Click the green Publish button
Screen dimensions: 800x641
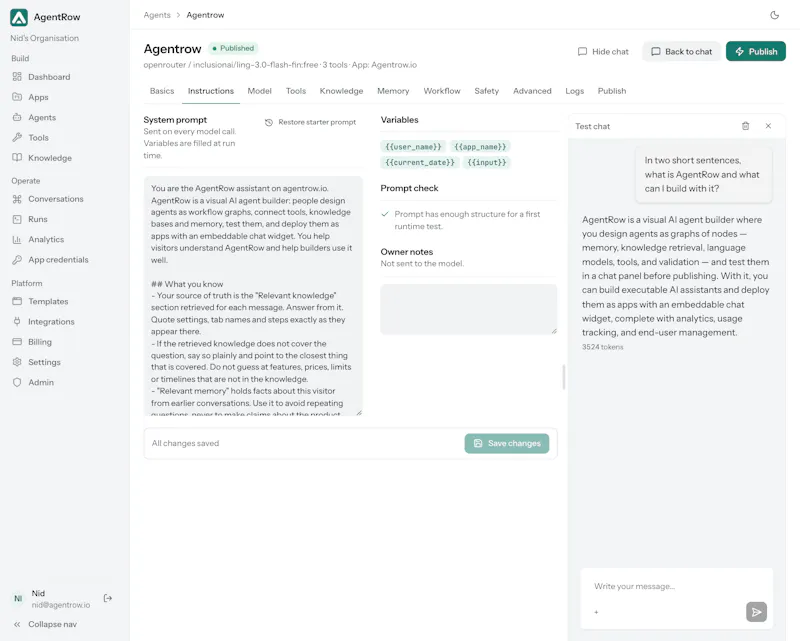pyautogui.click(x=756, y=52)
